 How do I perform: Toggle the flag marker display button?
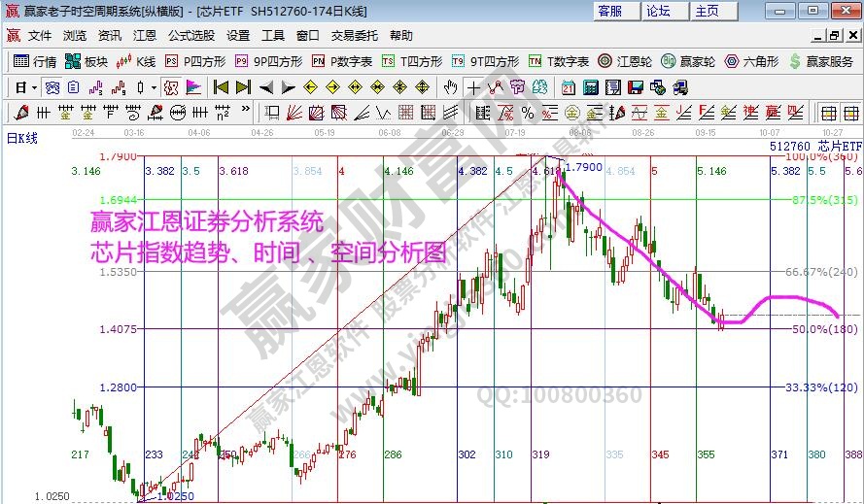pyautogui.click(x=193, y=86)
